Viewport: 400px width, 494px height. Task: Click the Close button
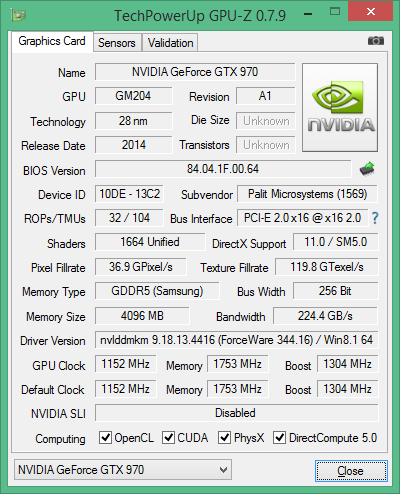click(351, 471)
